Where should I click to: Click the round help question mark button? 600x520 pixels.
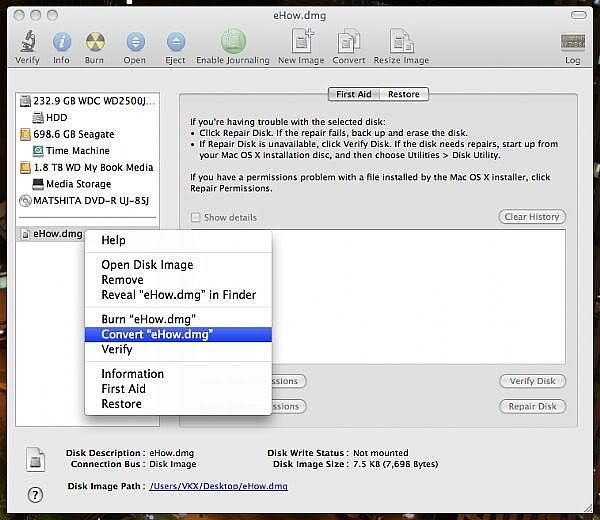pyautogui.click(x=35, y=495)
